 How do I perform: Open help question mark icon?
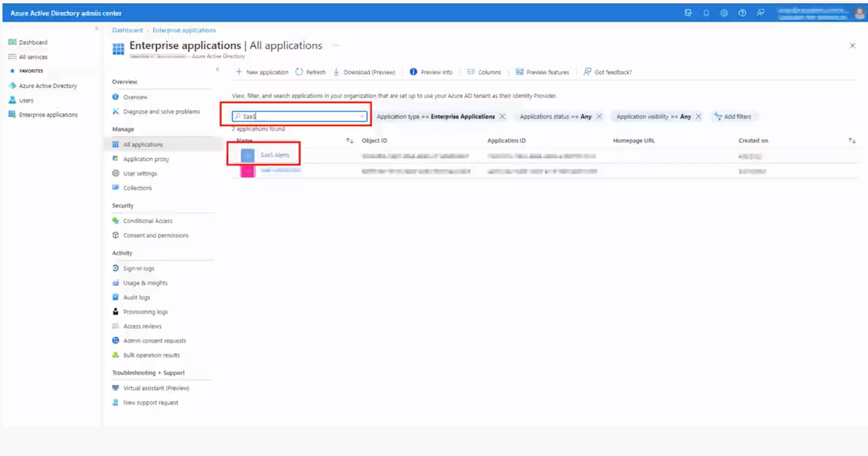pyautogui.click(x=742, y=13)
